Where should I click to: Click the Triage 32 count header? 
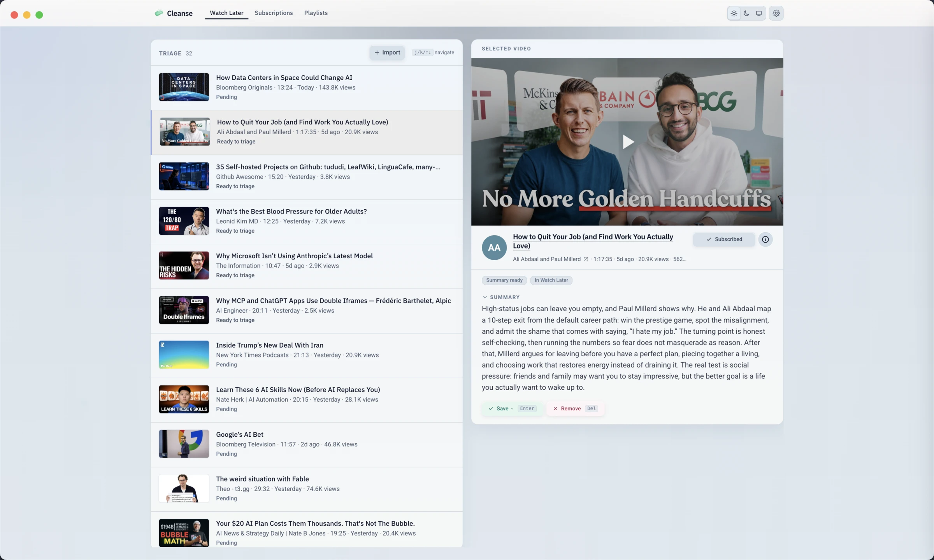tap(175, 53)
